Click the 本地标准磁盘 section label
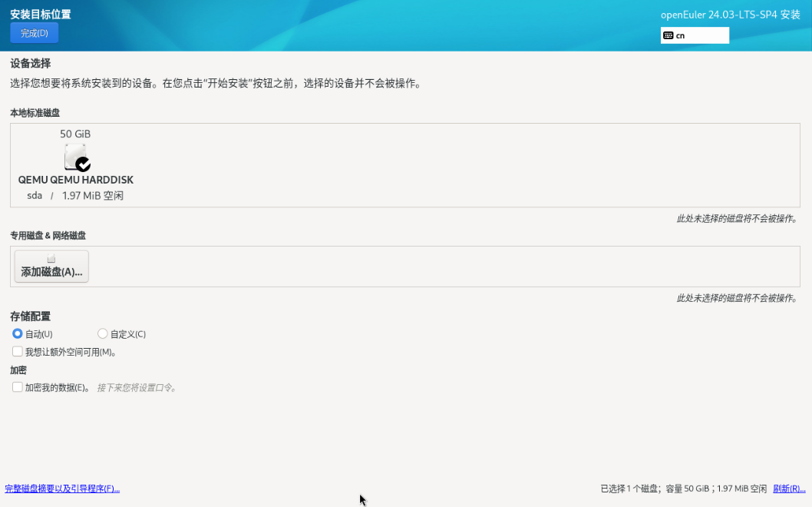Viewport: 812px width, 507px height. [35, 112]
